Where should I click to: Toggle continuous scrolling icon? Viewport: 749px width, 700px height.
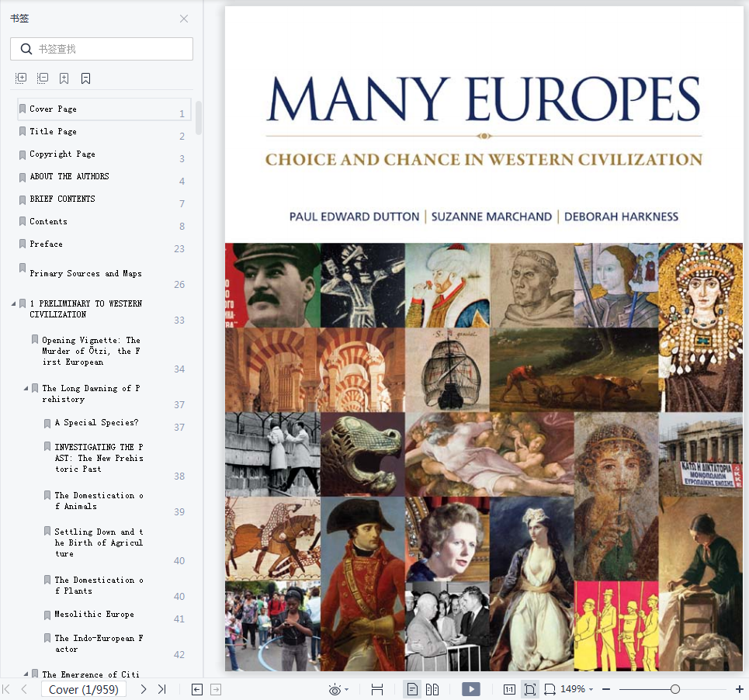(x=377, y=689)
